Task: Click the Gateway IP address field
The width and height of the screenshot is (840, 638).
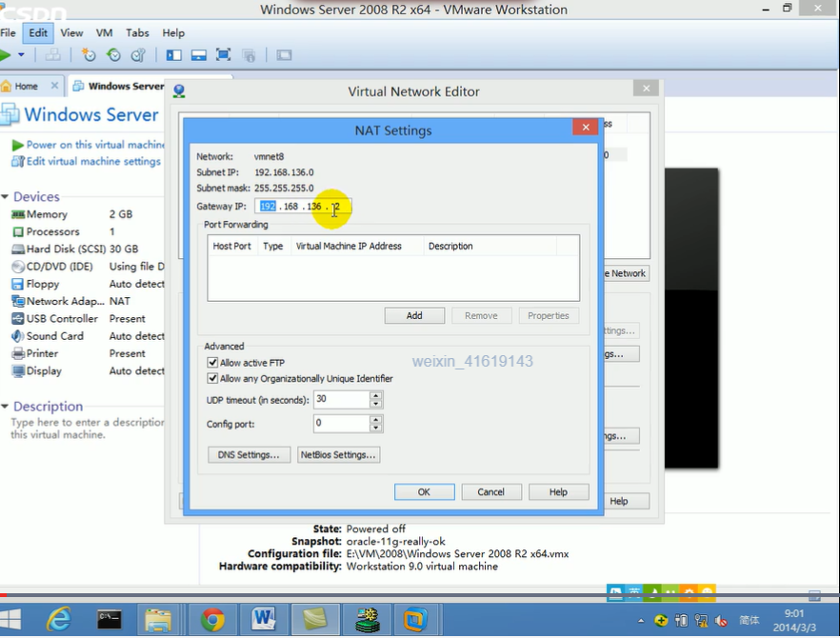Action: pyautogui.click(x=303, y=207)
